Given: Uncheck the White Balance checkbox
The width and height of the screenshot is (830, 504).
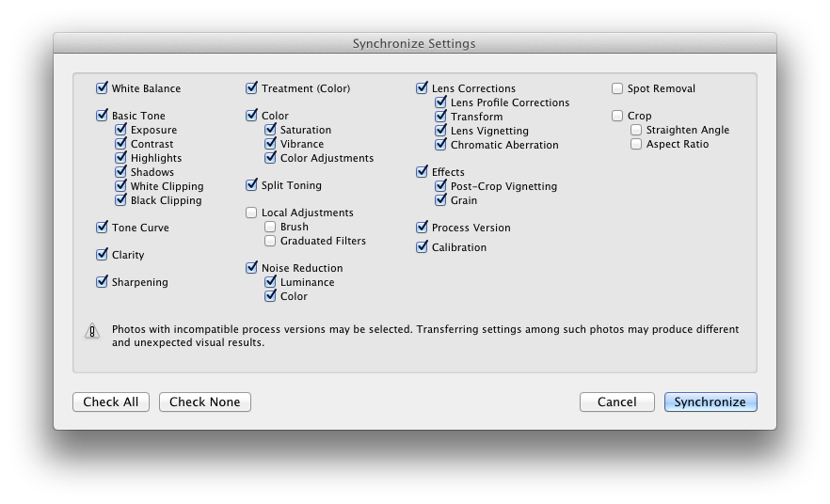Looking at the screenshot, I should point(102,88).
